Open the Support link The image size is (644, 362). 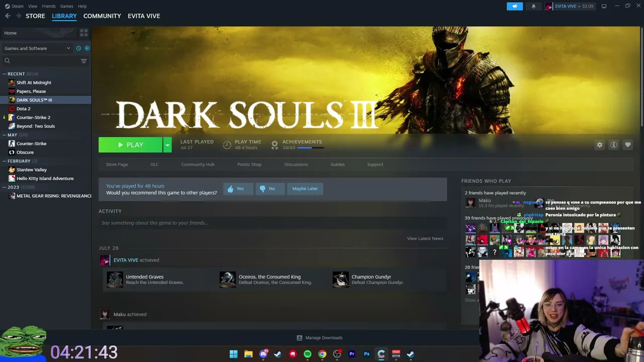pyautogui.click(x=375, y=164)
